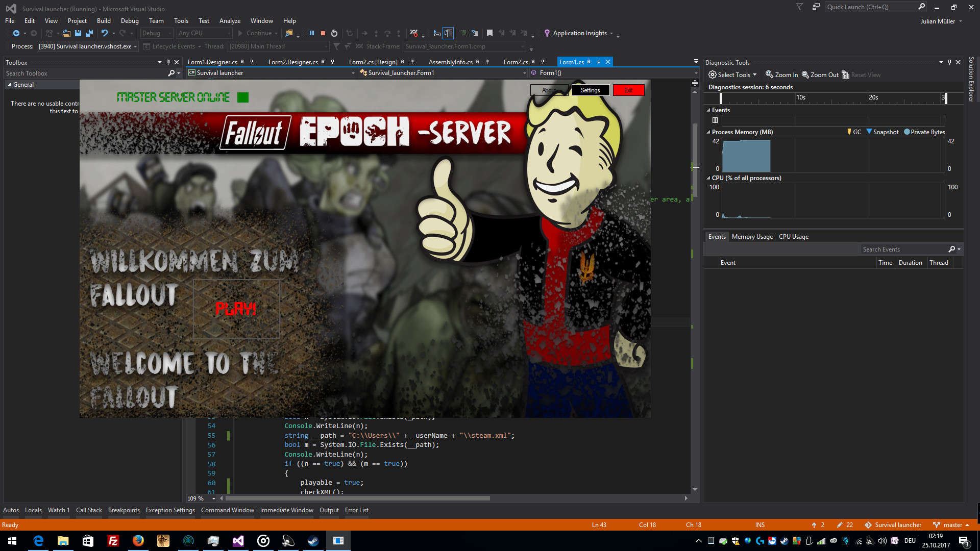
Task: Click the green master server status square
Action: point(243,97)
